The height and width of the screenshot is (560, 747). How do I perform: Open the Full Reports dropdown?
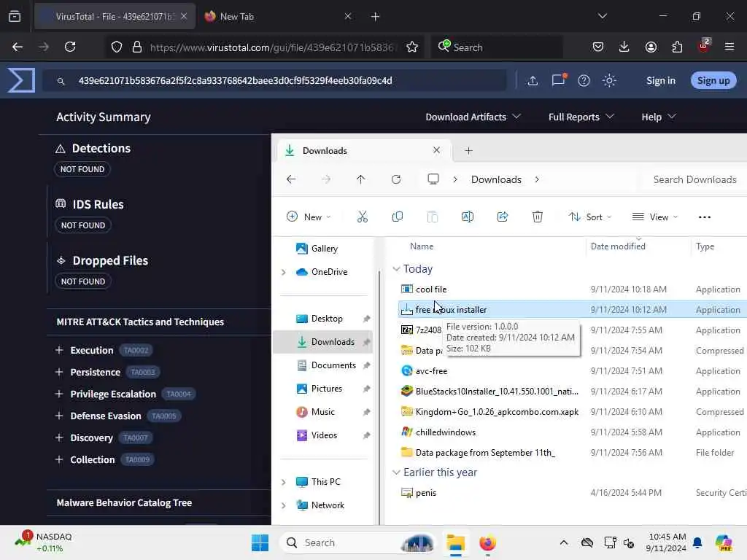tap(581, 117)
